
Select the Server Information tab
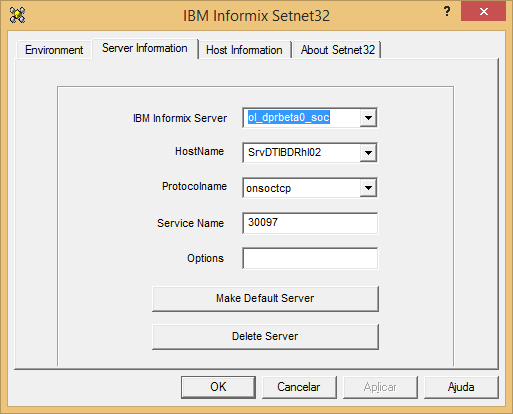click(145, 49)
